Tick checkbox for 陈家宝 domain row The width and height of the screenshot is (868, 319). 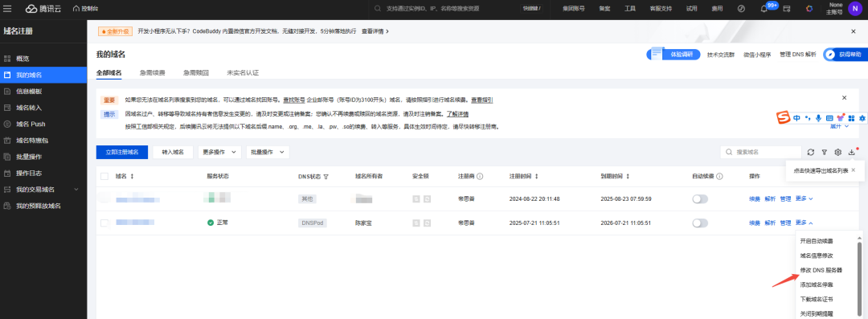pos(104,223)
